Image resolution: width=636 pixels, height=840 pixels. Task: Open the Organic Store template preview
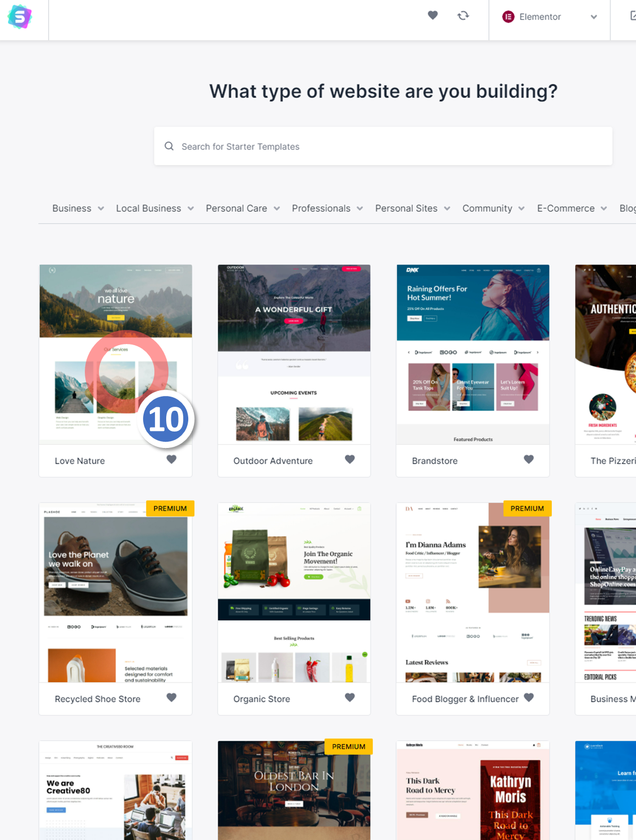[294, 593]
